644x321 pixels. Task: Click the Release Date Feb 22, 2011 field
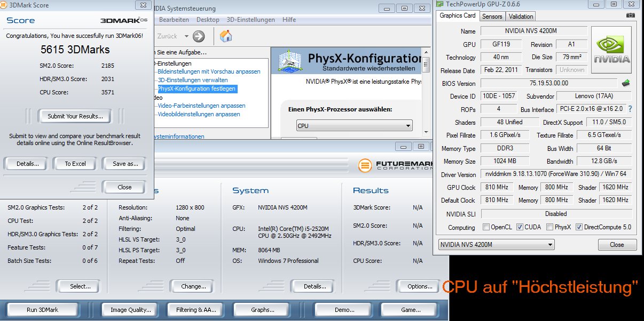[x=500, y=70]
